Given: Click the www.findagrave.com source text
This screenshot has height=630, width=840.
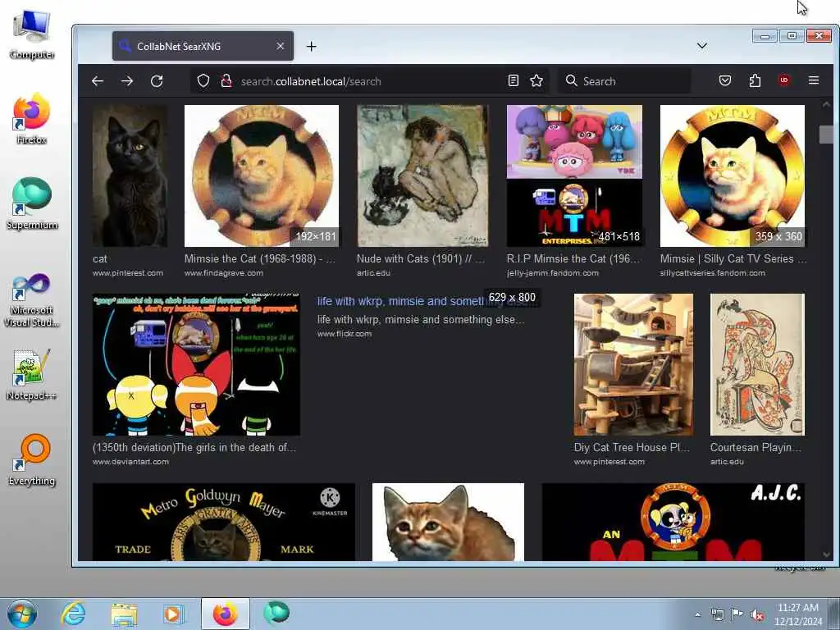Looking at the screenshot, I should pyautogui.click(x=223, y=273).
